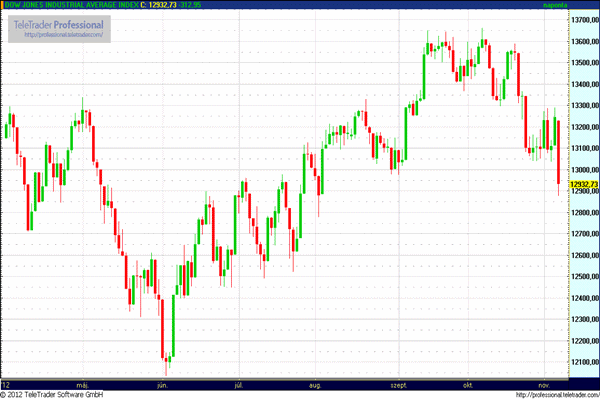Click the highlighted 12932,73 current price tag
Image resolution: width=600 pixels, height=400 pixels.
point(583,185)
